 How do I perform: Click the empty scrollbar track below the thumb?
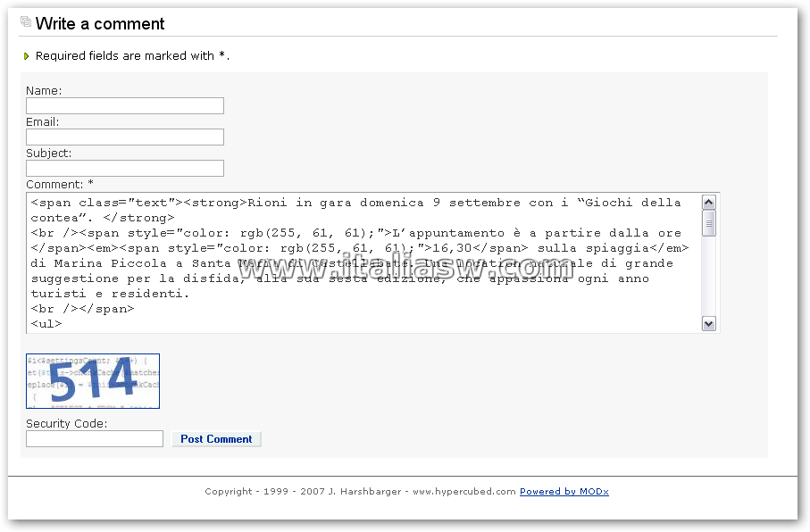[x=709, y=277]
